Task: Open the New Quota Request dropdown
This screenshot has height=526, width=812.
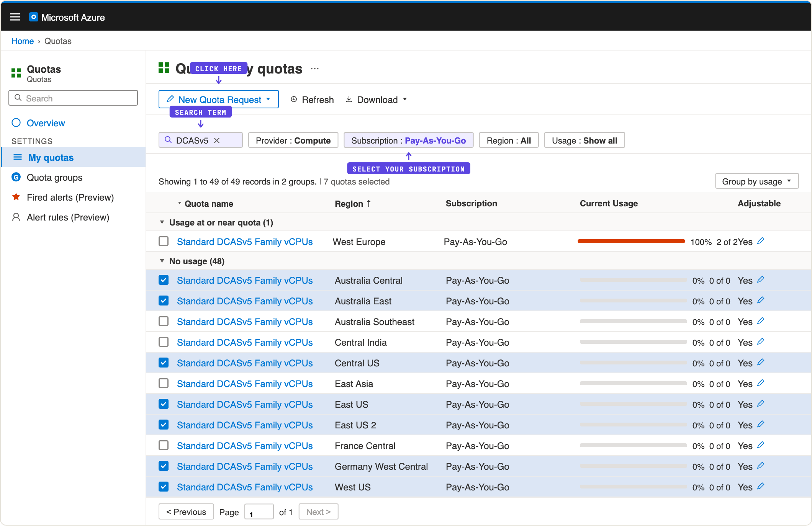Action: click(219, 100)
